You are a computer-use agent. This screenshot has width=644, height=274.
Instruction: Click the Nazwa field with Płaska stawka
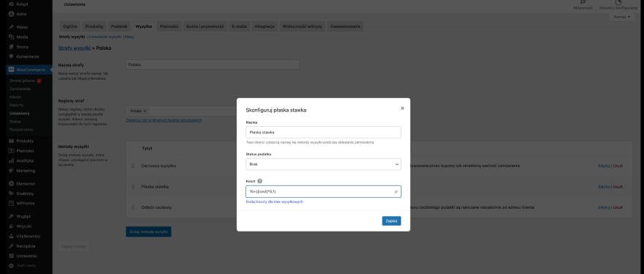[323, 133]
